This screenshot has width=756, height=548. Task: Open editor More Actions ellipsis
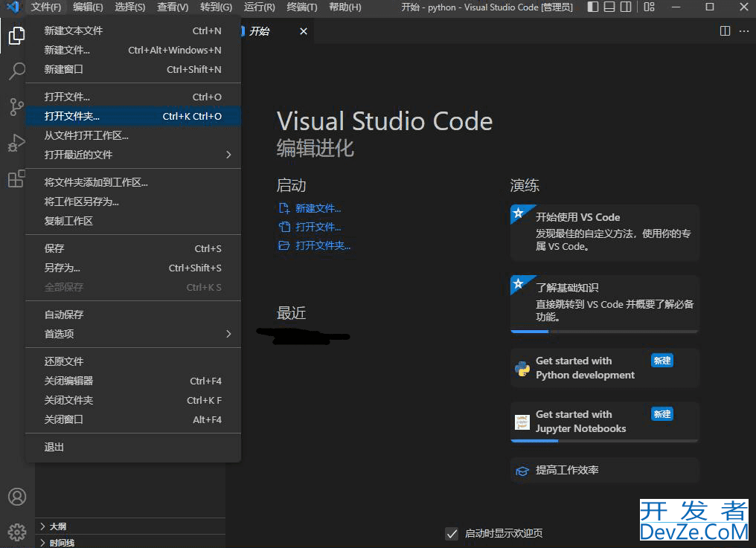pos(744,30)
